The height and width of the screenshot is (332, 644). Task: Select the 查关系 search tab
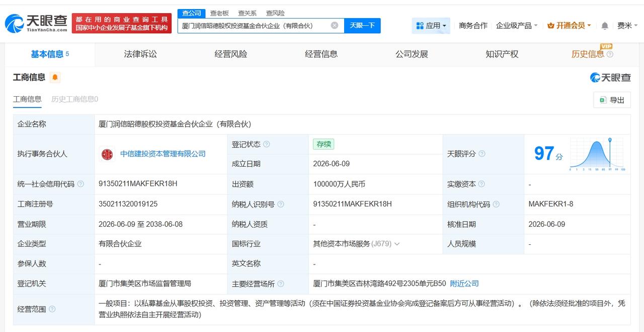pos(247,14)
